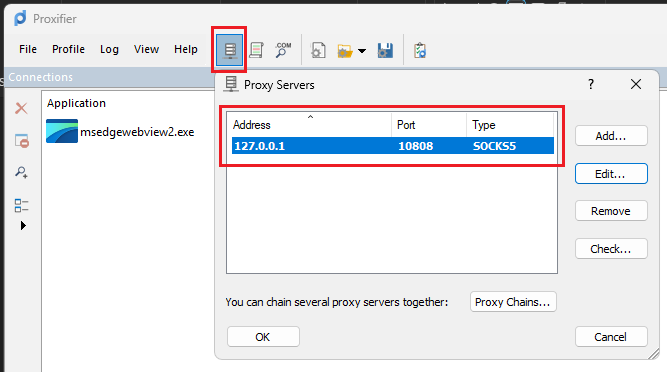Click the Proxy Servers dialog title icon
667x372 pixels.
pyautogui.click(x=231, y=84)
